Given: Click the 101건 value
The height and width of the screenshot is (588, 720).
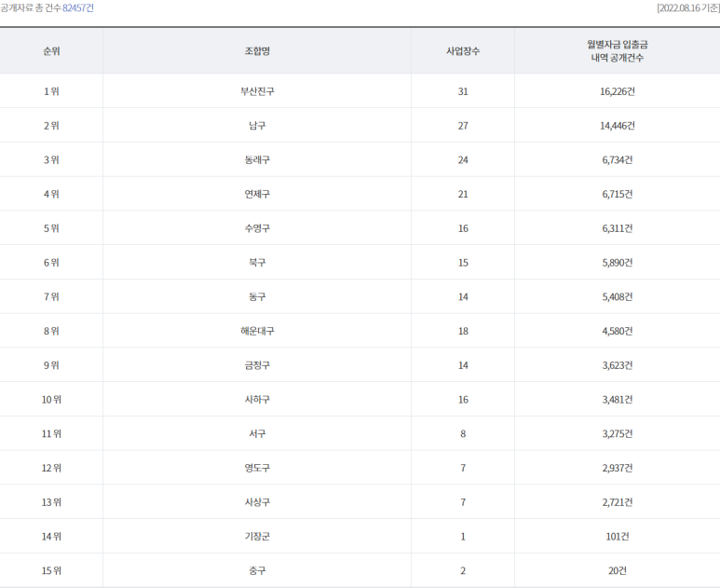Looking at the screenshot, I should pos(618,536).
